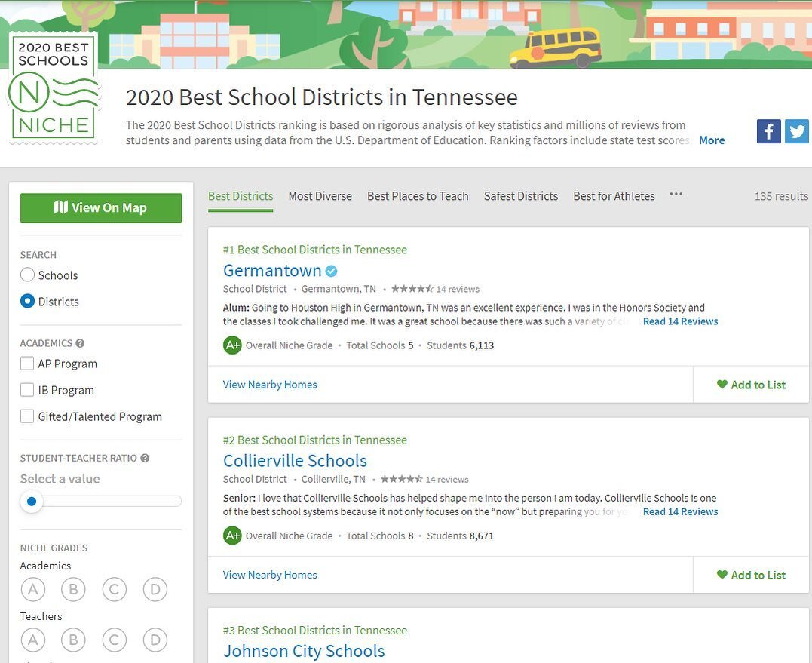
Task: Click the student-teacher ratio slider track
Action: [x=101, y=501]
